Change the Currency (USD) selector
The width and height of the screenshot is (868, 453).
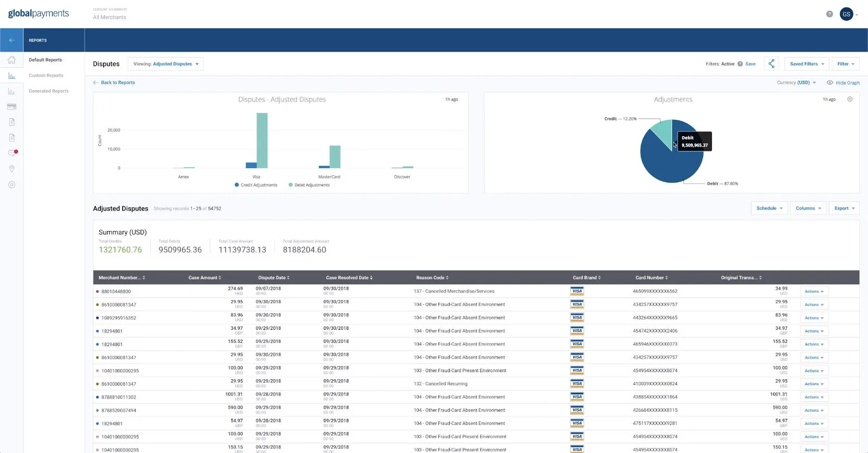[796, 83]
